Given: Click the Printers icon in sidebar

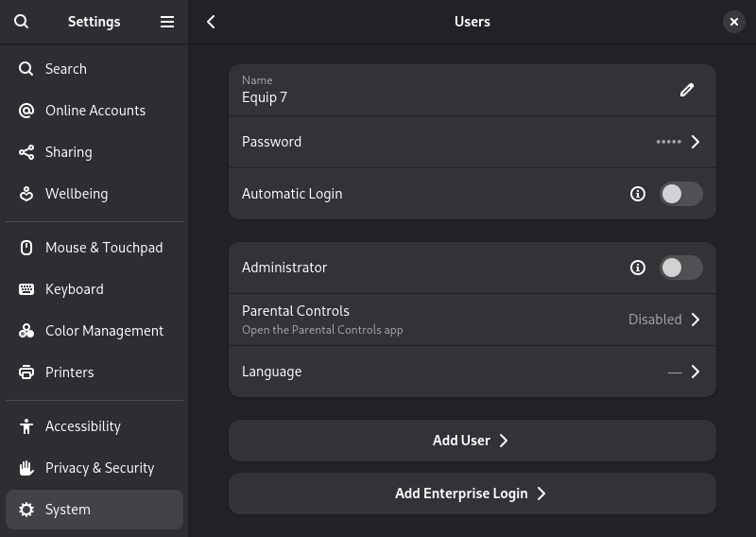Looking at the screenshot, I should [x=26, y=372].
